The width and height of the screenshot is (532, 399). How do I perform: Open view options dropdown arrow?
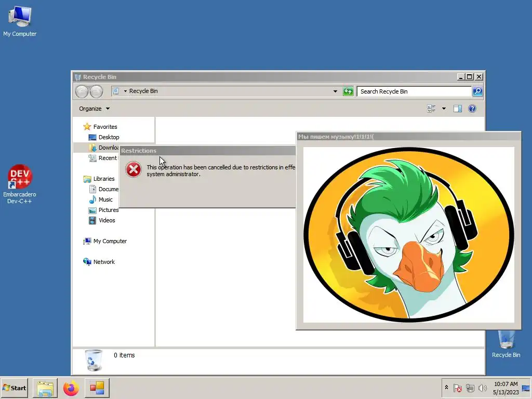[x=444, y=109]
